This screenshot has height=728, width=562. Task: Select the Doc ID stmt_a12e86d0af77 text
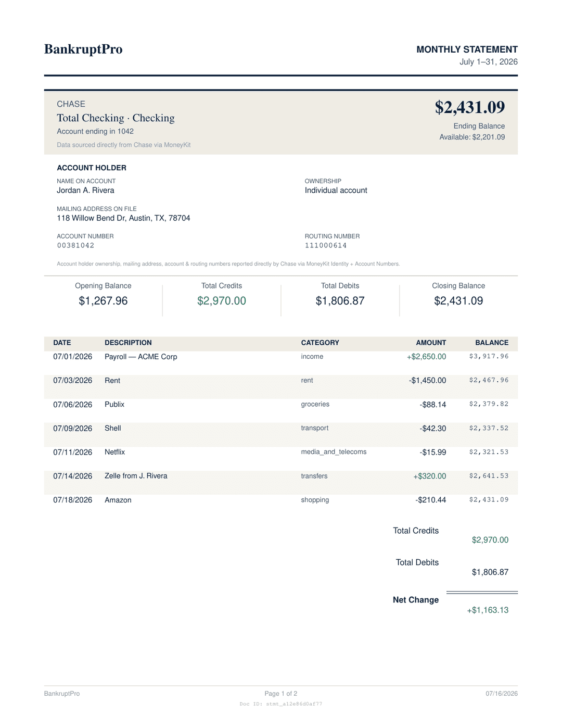[281, 705]
